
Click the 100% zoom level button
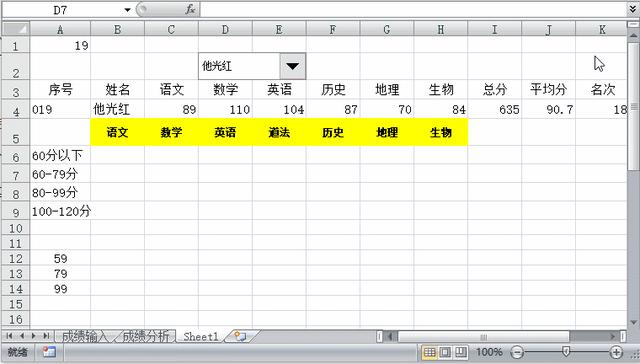[x=489, y=352]
